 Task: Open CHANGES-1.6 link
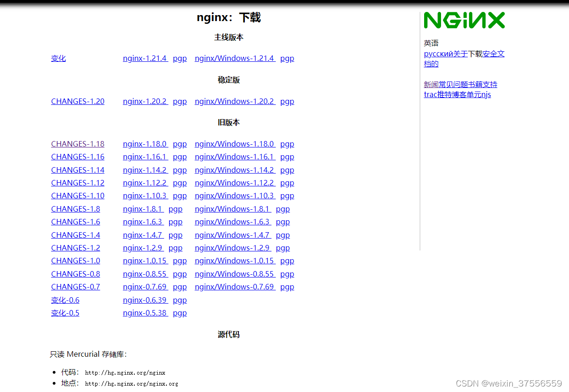point(75,222)
